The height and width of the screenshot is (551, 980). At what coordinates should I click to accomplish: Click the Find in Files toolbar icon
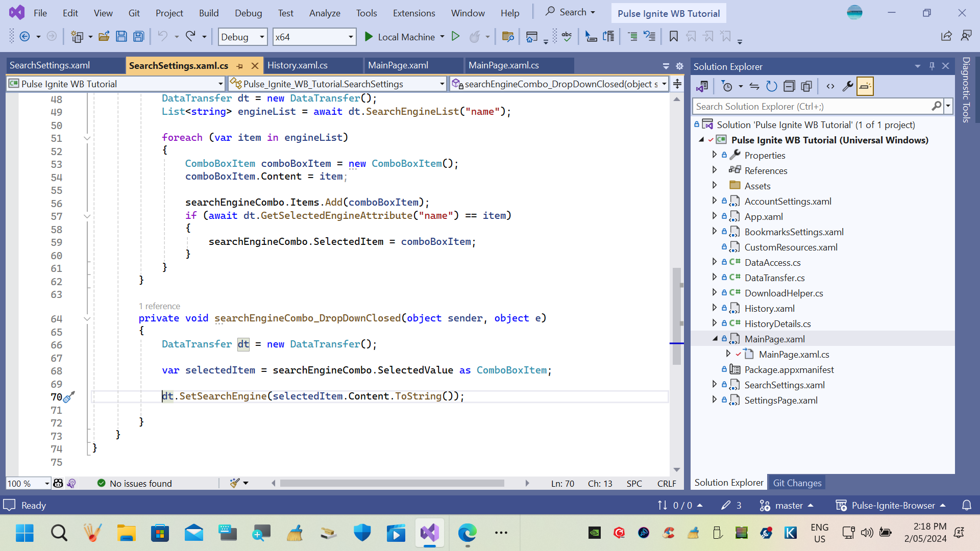(508, 37)
